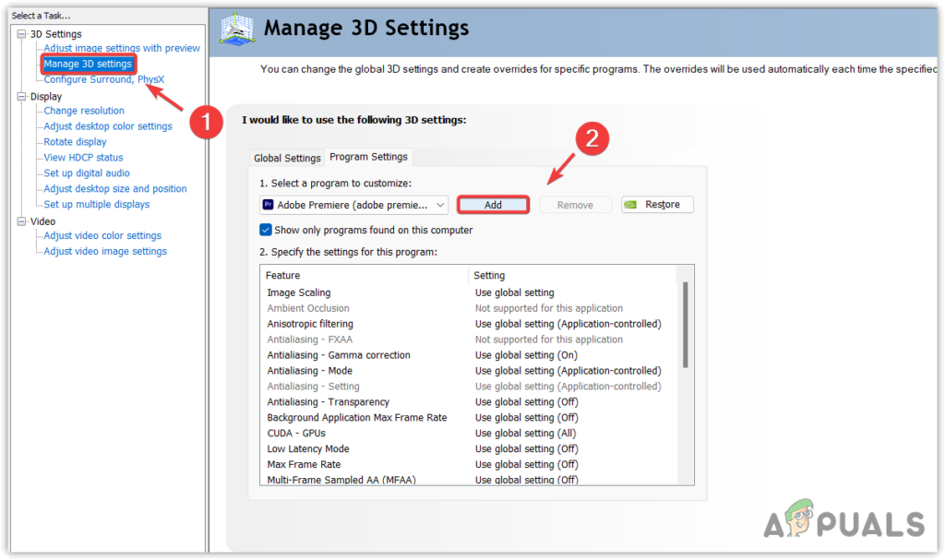Select the Antialiasing - Mode row

(468, 371)
